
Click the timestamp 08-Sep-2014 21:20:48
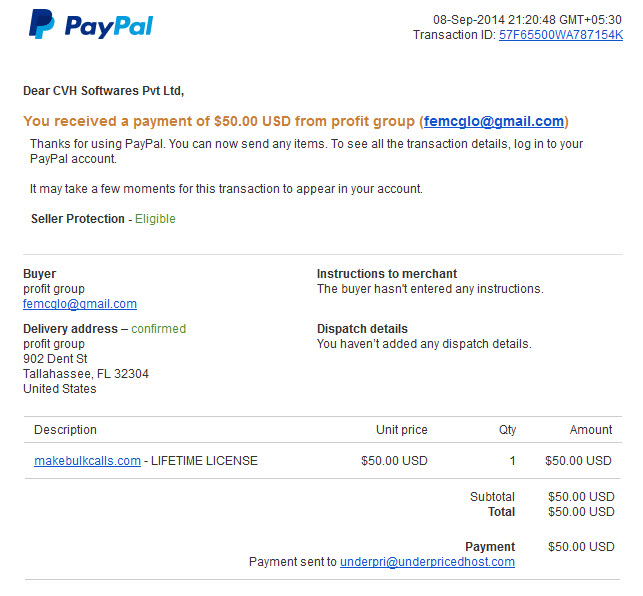click(x=495, y=20)
